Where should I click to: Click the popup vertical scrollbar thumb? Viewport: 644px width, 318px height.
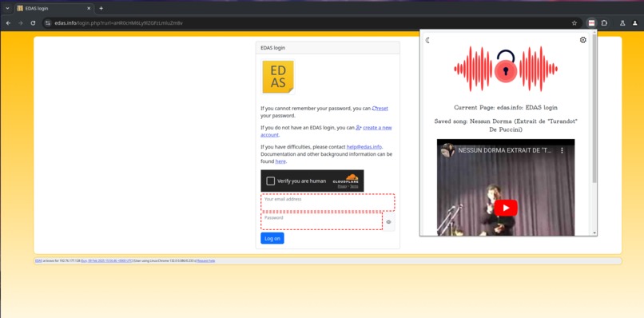[594, 109]
